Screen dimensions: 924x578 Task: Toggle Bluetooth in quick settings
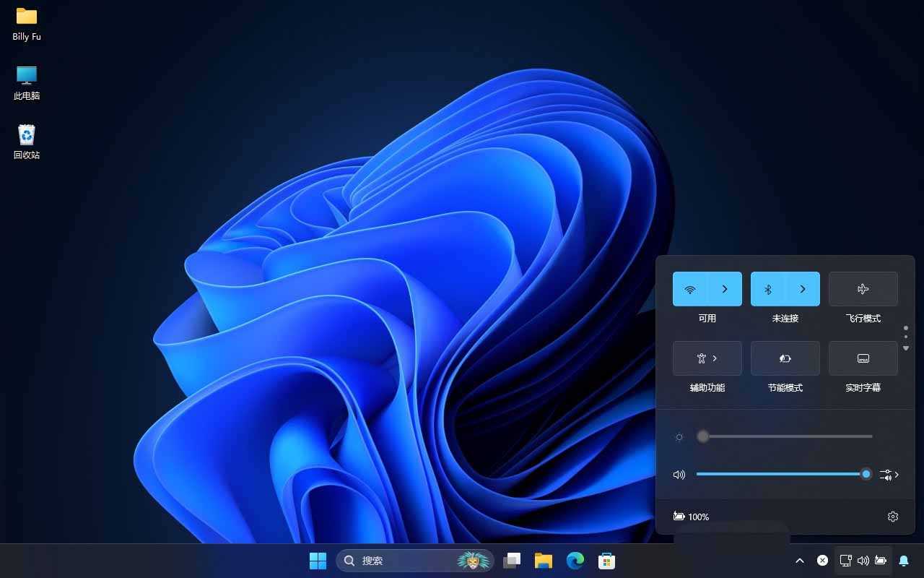click(x=768, y=289)
